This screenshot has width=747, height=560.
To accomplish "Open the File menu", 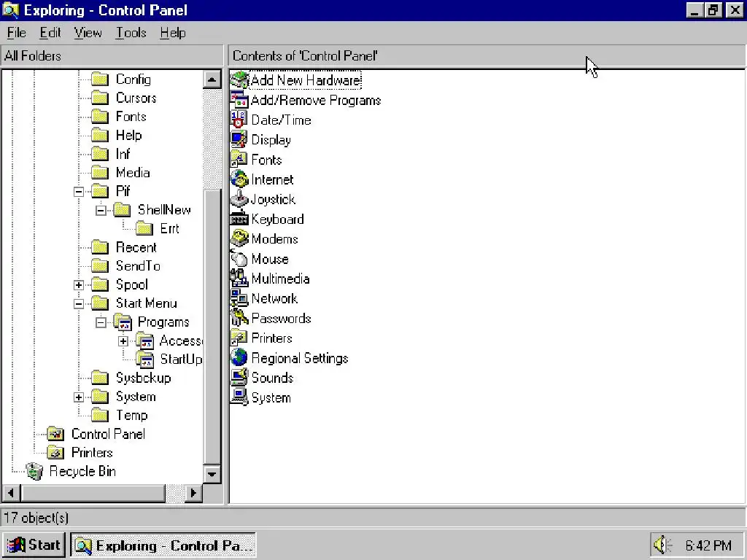I will (x=17, y=33).
